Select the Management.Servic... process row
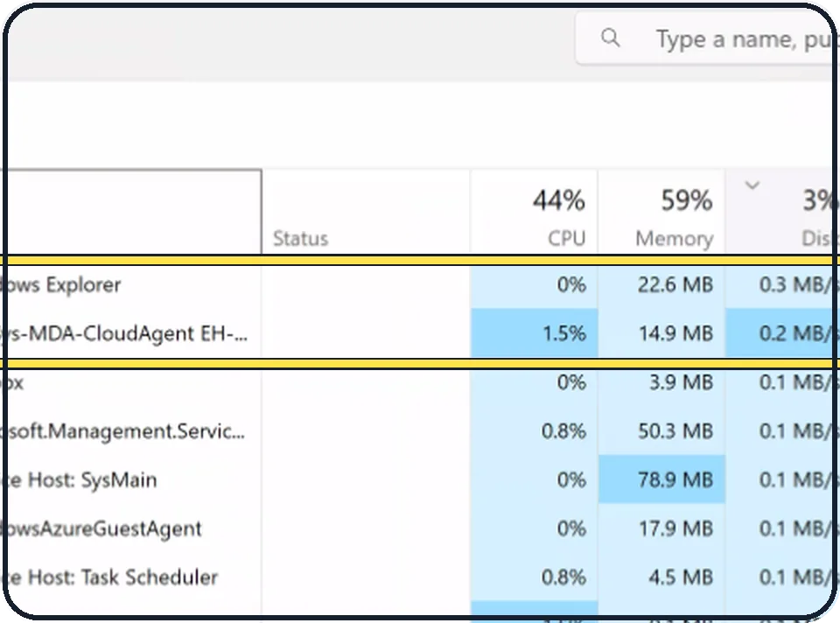Screen dimensions: 840x623 tap(418, 430)
